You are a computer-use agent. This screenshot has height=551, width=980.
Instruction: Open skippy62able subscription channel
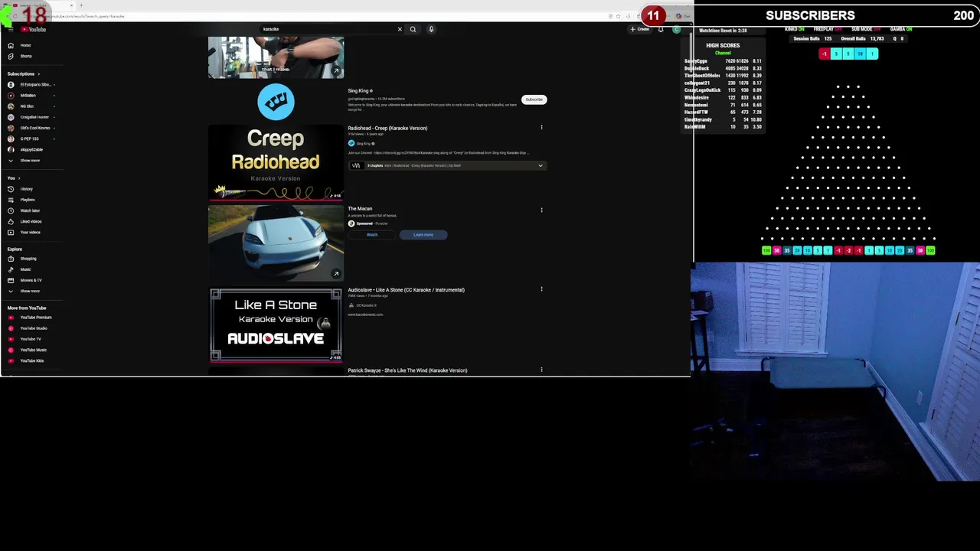click(31, 149)
